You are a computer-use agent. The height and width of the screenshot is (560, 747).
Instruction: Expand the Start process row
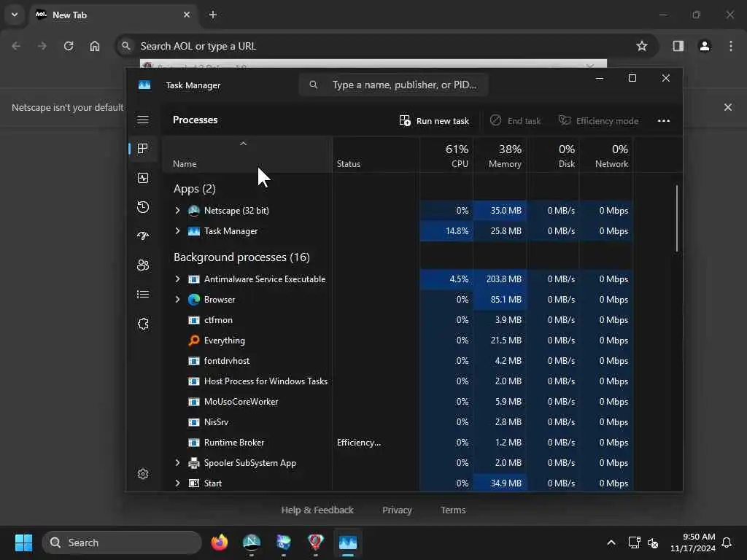[177, 483]
